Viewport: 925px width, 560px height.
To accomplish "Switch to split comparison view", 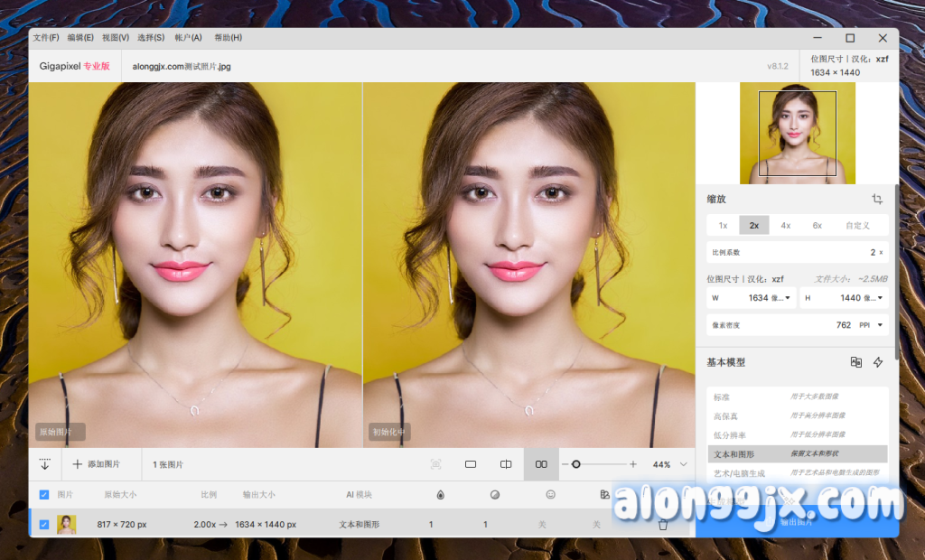I will (x=506, y=464).
